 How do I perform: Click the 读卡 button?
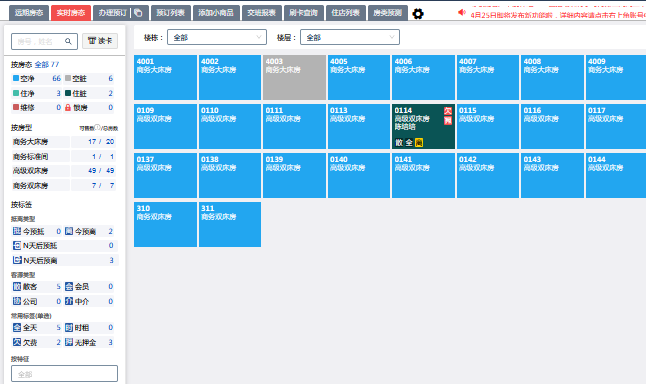coord(100,41)
